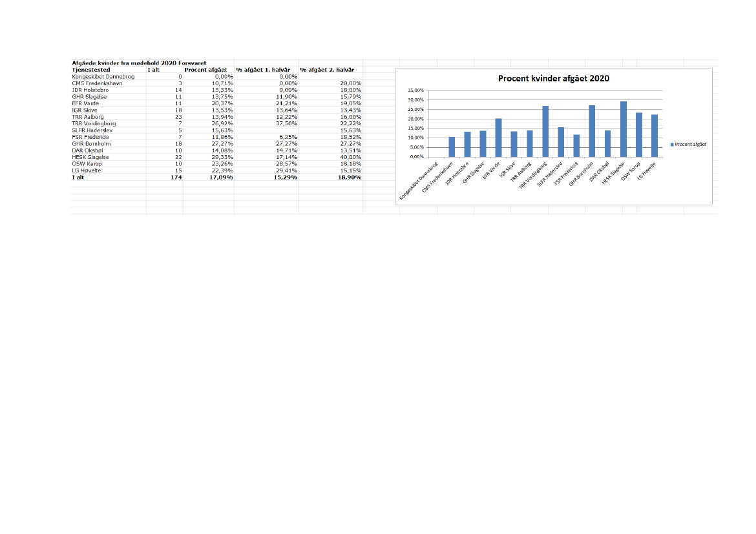The image size is (756, 534).
Task: Select the 'JDR Holstebro' table cell
Action: tap(90, 90)
